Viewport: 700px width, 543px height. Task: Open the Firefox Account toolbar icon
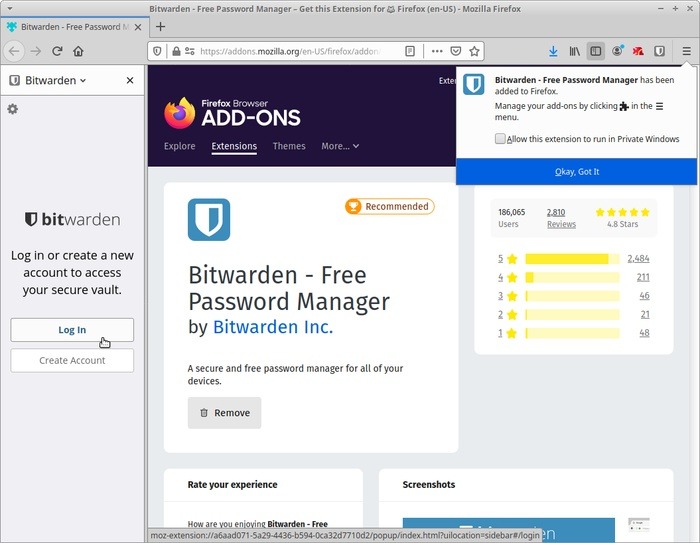617,51
